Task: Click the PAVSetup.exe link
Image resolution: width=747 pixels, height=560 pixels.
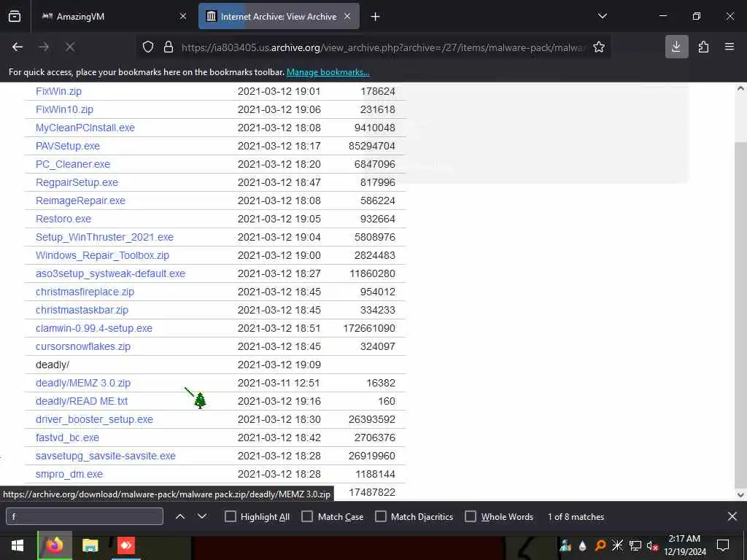Action: pyautogui.click(x=68, y=146)
